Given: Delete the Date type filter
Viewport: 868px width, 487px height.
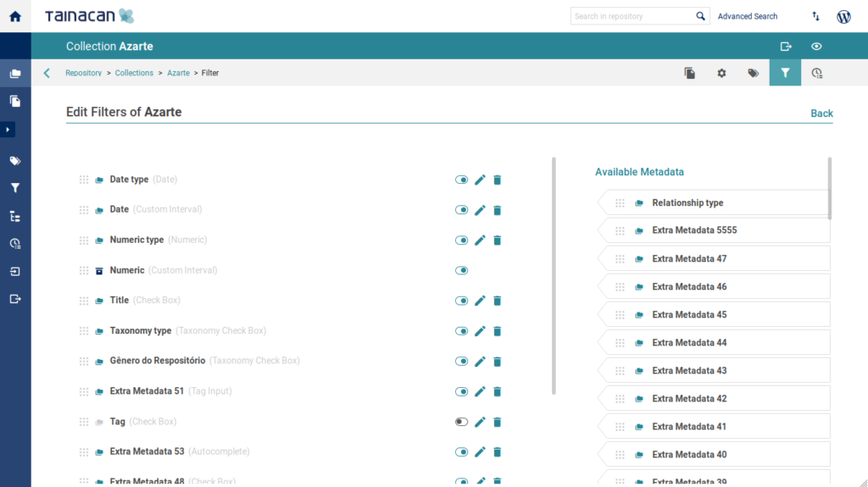Looking at the screenshot, I should [497, 180].
